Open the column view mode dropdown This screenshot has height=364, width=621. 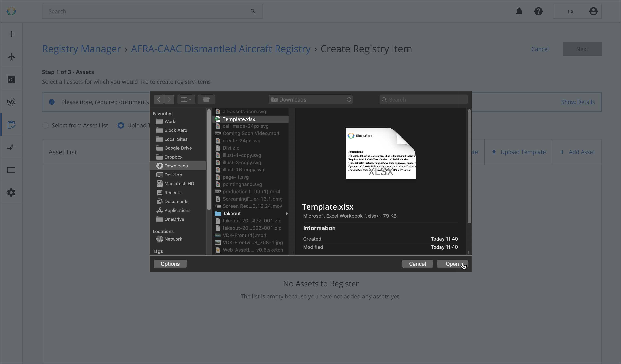tap(186, 99)
